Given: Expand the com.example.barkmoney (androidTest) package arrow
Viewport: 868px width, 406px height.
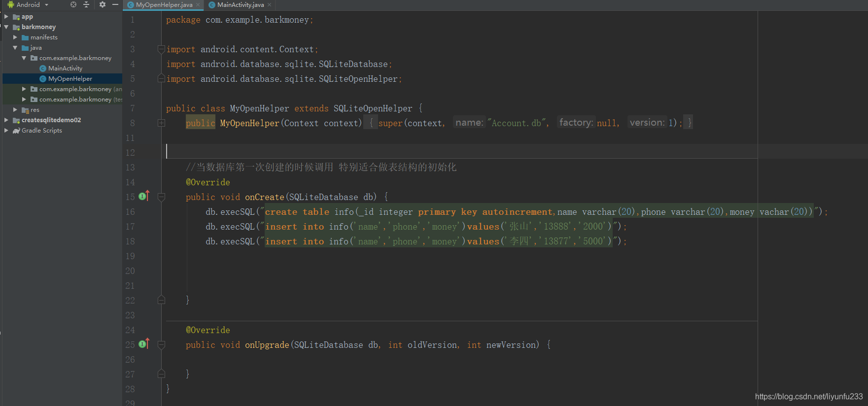Looking at the screenshot, I should click(x=24, y=89).
